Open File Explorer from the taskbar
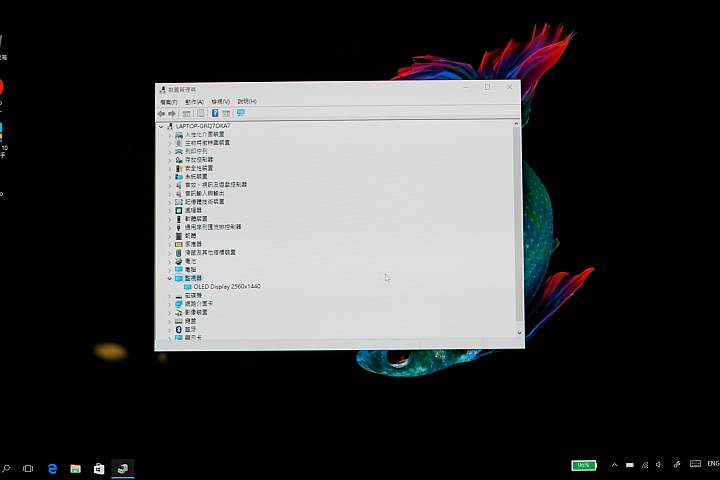 [x=75, y=469]
